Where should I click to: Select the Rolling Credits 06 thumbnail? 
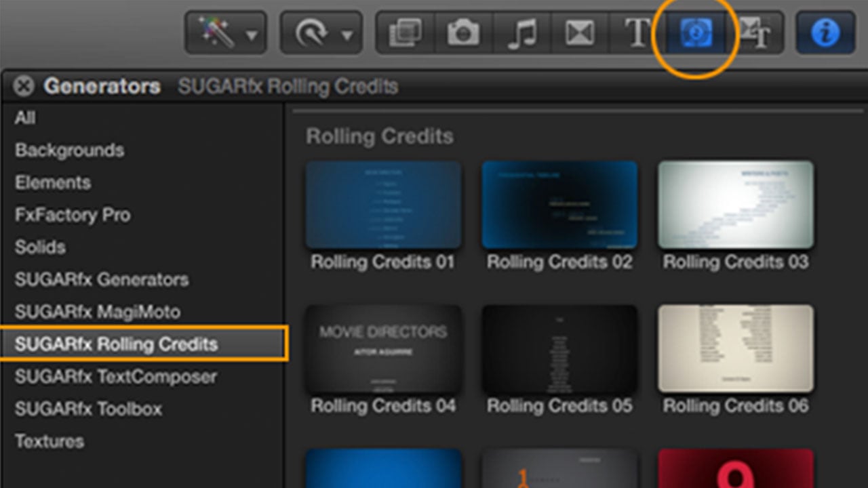(736, 348)
